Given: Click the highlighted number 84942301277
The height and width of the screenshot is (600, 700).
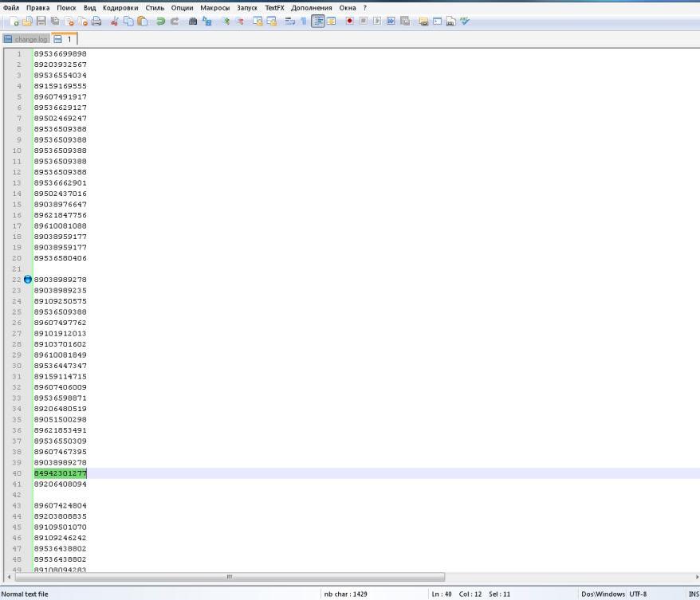Looking at the screenshot, I should tap(61, 473).
